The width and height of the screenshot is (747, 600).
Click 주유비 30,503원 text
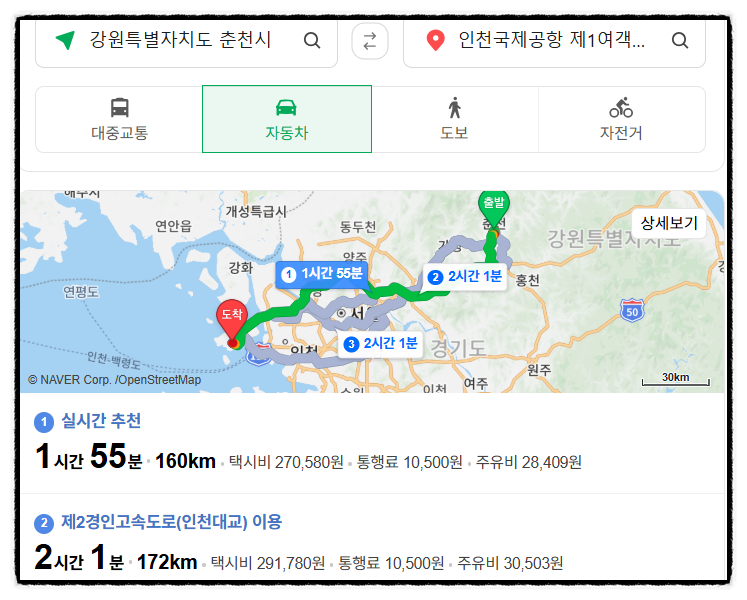[x=510, y=563]
